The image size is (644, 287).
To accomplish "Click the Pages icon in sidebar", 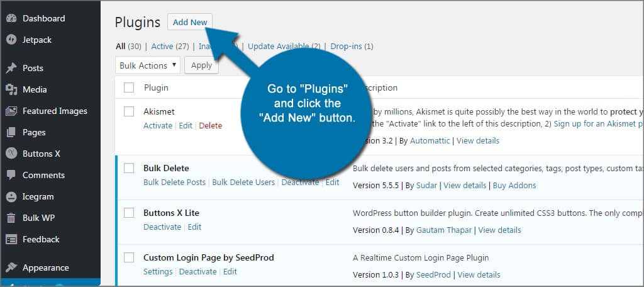I will (x=11, y=132).
